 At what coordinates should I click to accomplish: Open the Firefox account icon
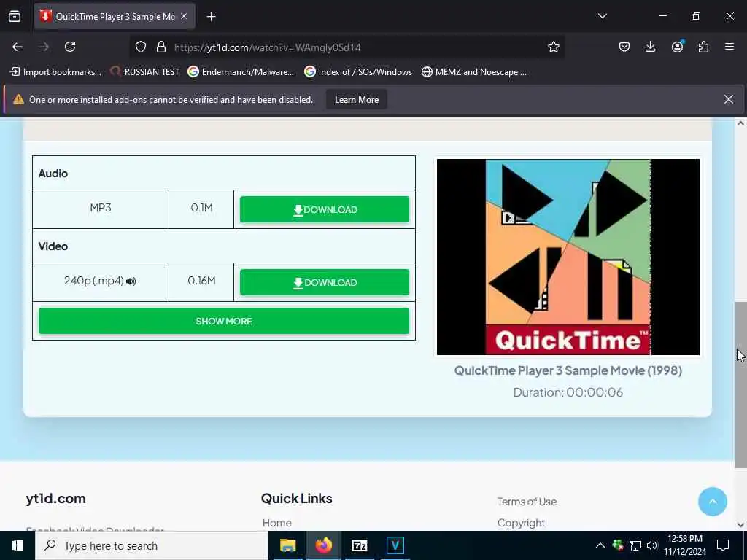[677, 47]
